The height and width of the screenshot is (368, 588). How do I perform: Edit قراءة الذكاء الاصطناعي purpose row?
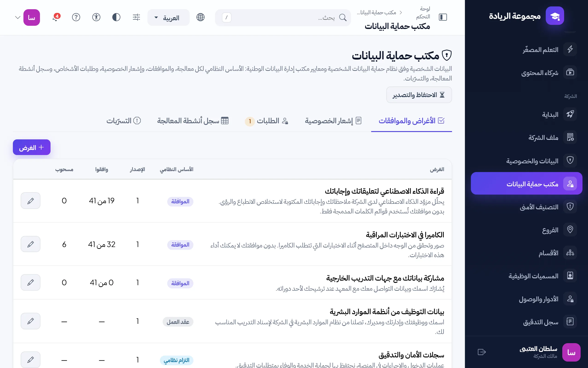[30, 201]
